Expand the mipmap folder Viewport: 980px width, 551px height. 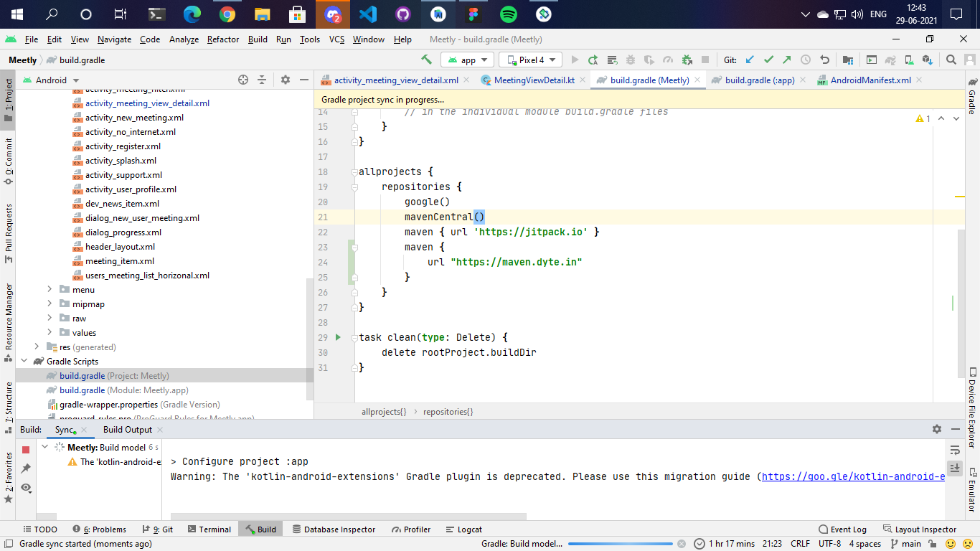(x=50, y=303)
